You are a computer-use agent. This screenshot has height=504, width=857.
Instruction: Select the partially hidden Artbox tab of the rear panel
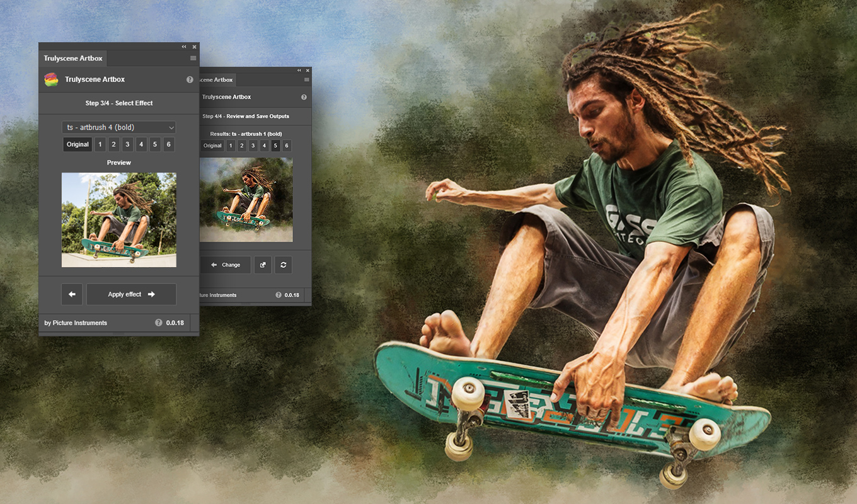pos(217,80)
